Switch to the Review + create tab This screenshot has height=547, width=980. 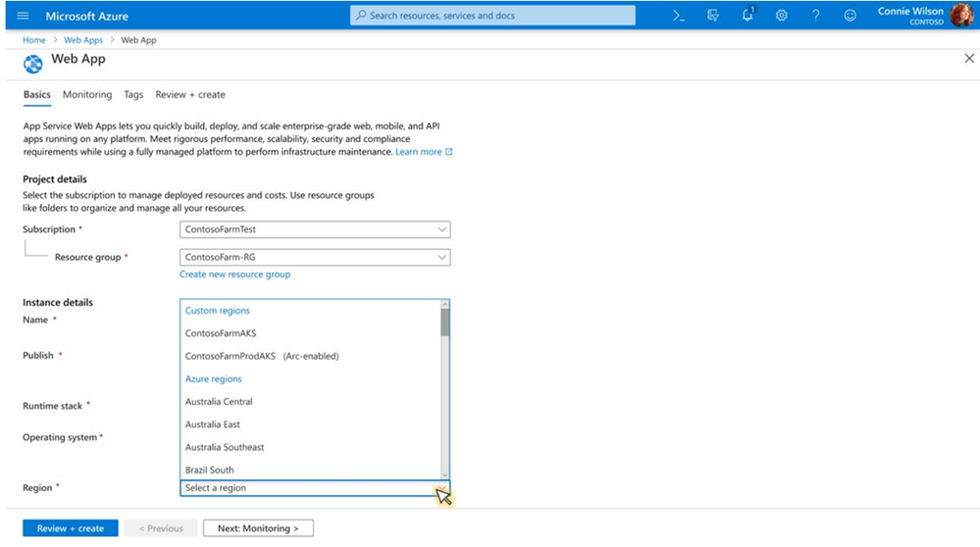[190, 94]
